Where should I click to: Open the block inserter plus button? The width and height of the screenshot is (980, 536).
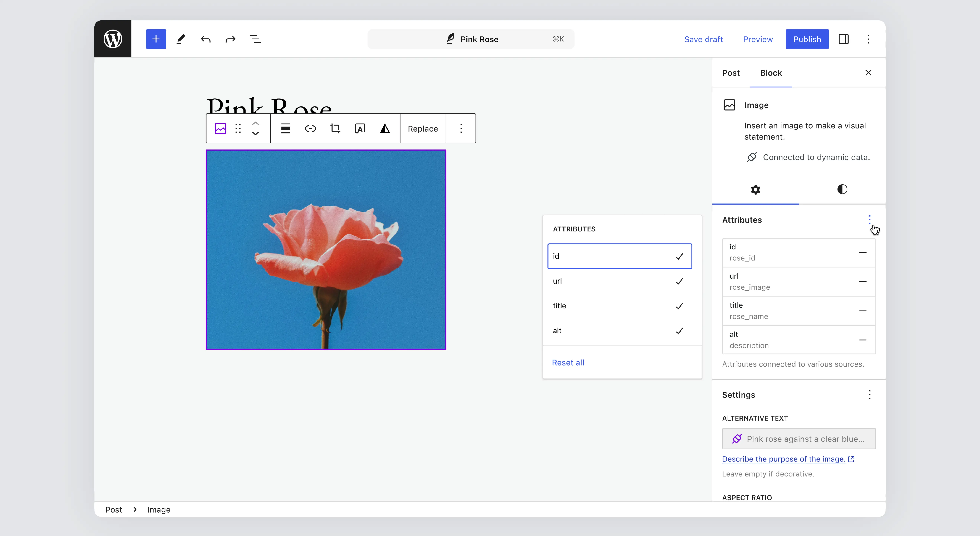pos(156,39)
